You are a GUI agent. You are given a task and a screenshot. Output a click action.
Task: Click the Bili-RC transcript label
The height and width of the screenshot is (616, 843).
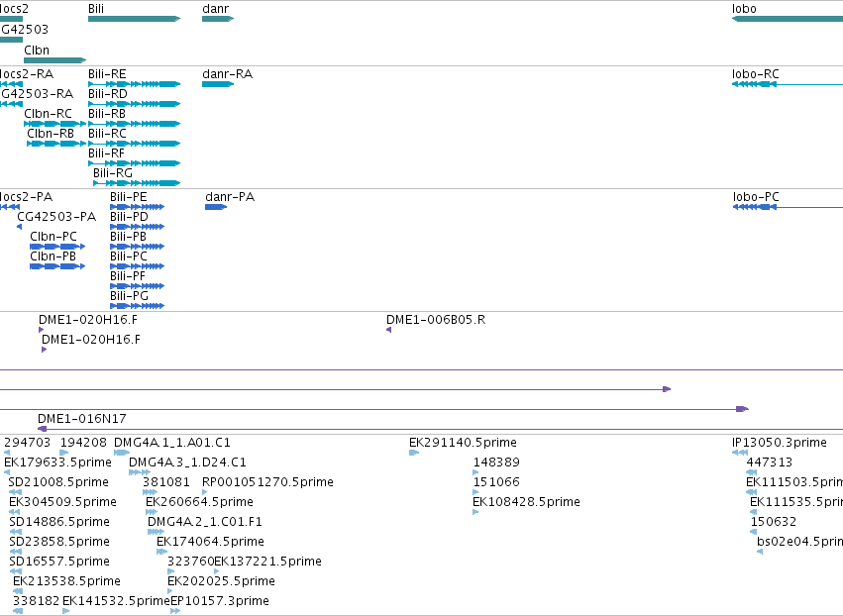[108, 134]
